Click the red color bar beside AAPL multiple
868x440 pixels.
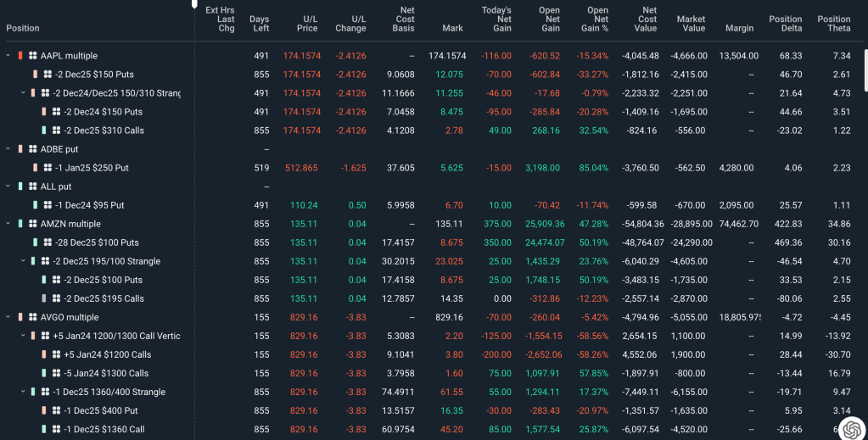(x=20, y=56)
